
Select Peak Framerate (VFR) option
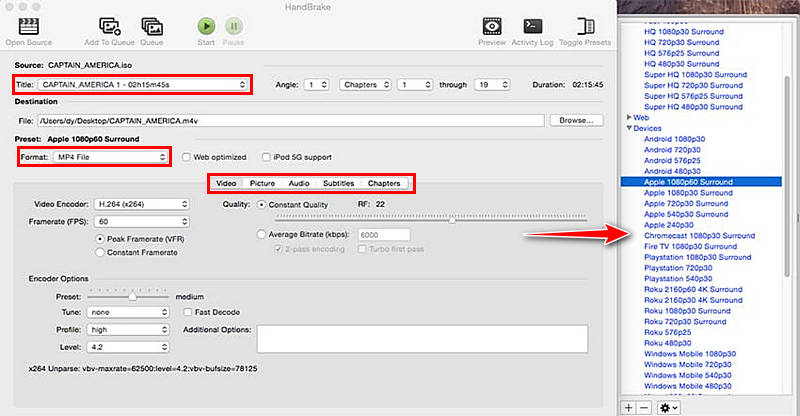click(x=99, y=239)
